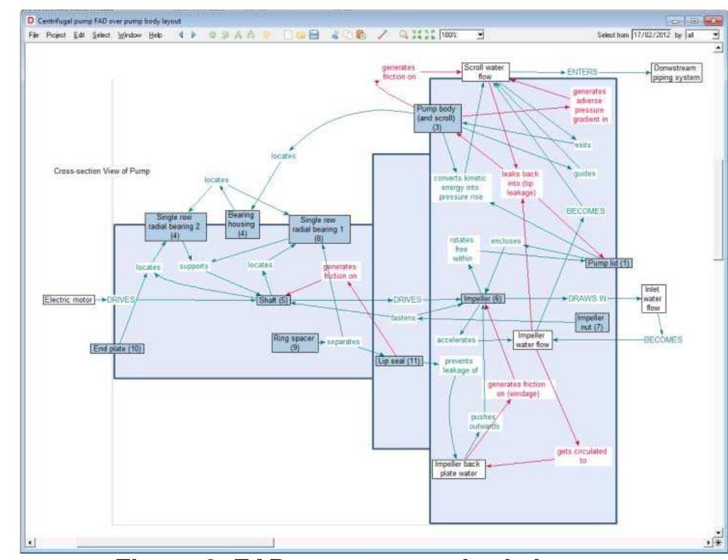Image resolution: width=728 pixels, height=560 pixels.
Task: Click the paste clipboard icon
Action: [361, 35]
